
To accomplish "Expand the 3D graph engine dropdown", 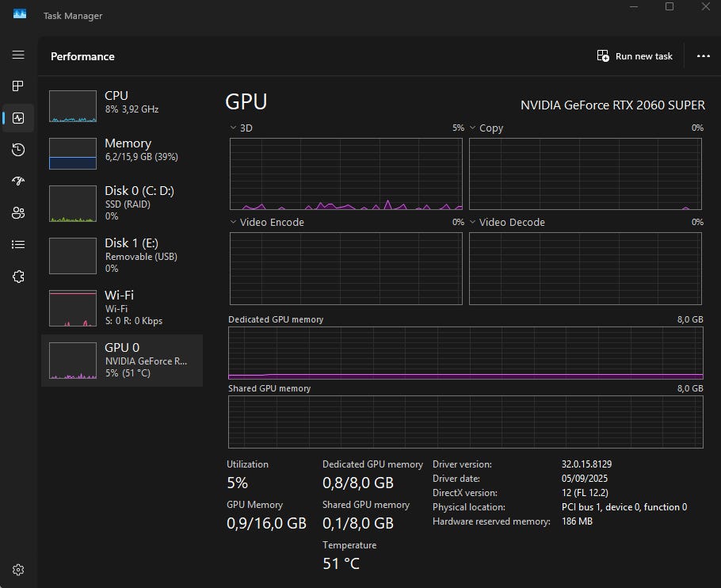I will click(234, 128).
